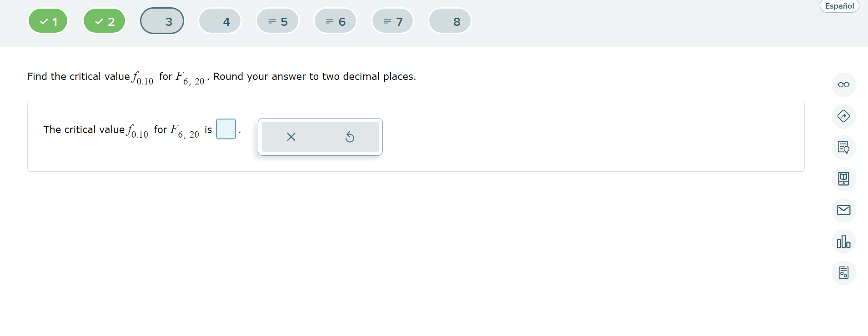
Task: Open completed question 1
Action: 48,20
